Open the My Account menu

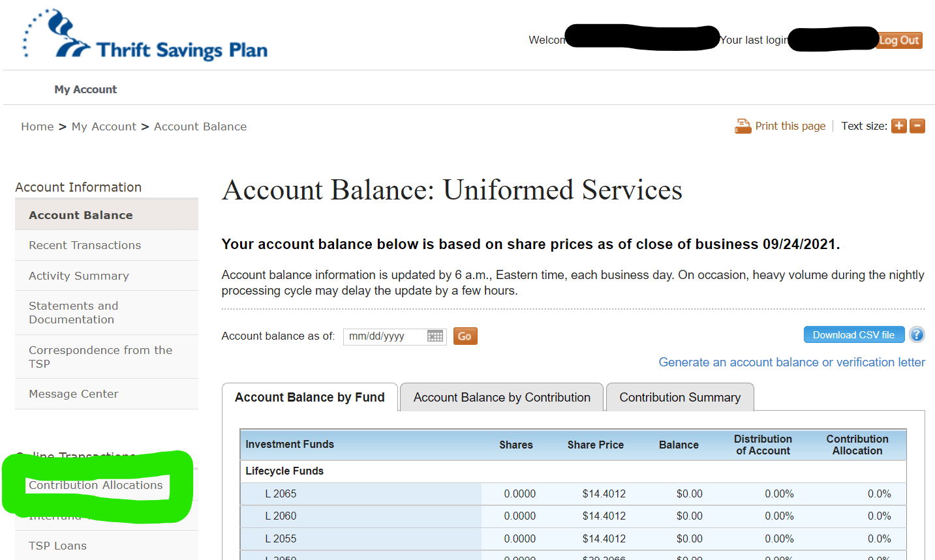coord(85,89)
